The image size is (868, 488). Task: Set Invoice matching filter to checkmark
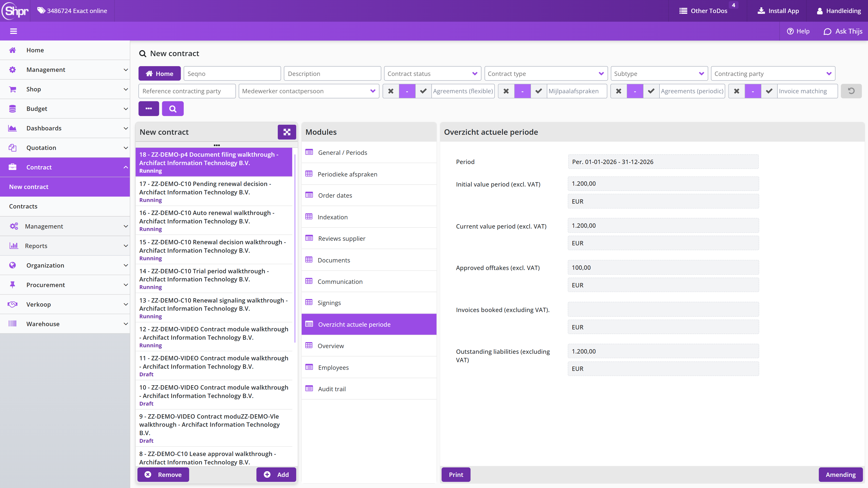769,91
